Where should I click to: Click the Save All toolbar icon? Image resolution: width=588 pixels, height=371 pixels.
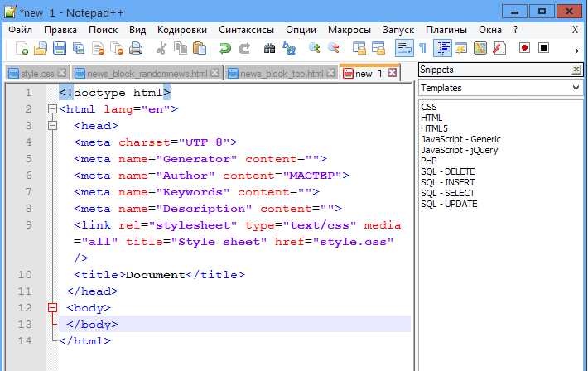79,48
